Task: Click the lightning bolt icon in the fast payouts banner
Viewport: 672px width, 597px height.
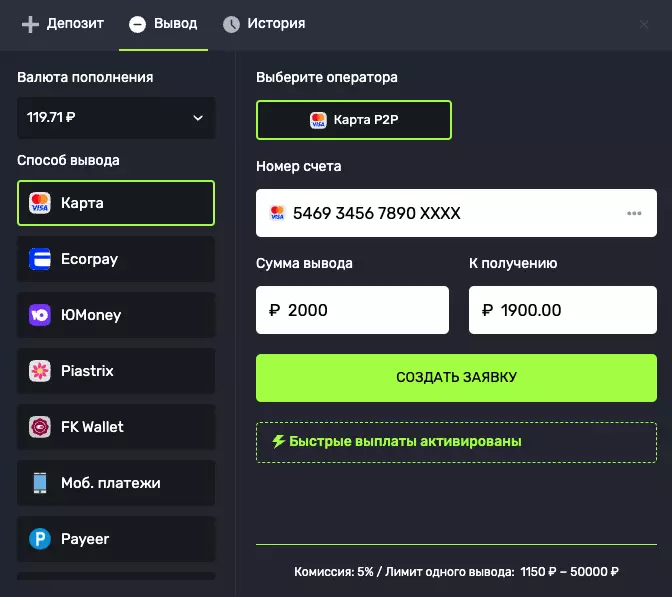Action: (279, 441)
